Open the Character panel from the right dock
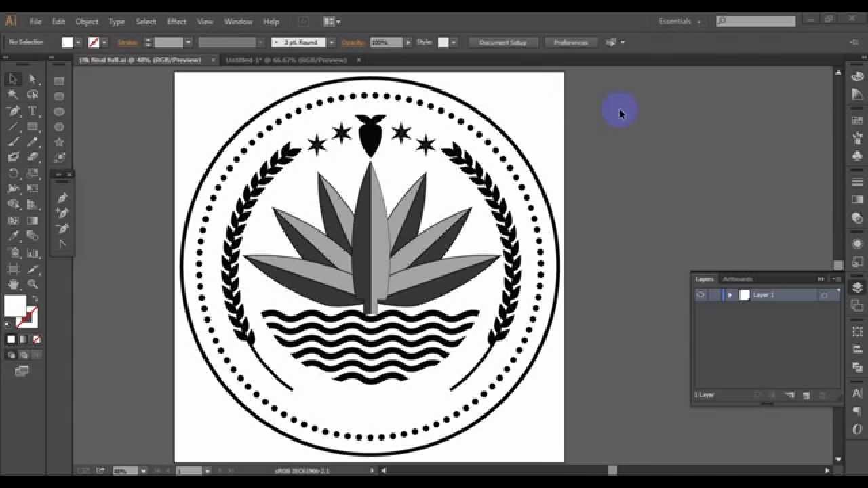This screenshot has width=868, height=488. click(x=857, y=393)
